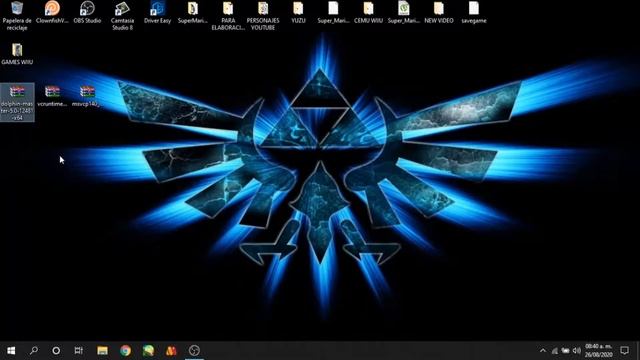The width and height of the screenshot is (640, 360).
Task: Select the CEMU WIIU folder
Action: click(368, 12)
